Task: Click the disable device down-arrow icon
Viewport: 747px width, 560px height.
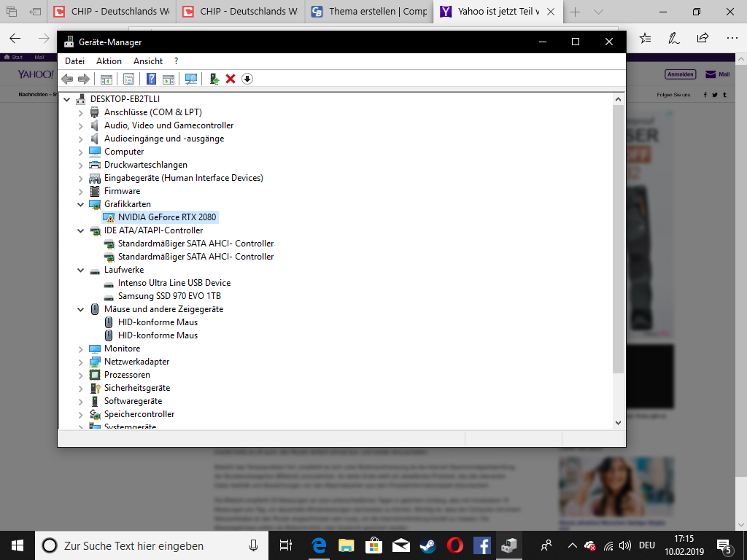Action: 247,79
